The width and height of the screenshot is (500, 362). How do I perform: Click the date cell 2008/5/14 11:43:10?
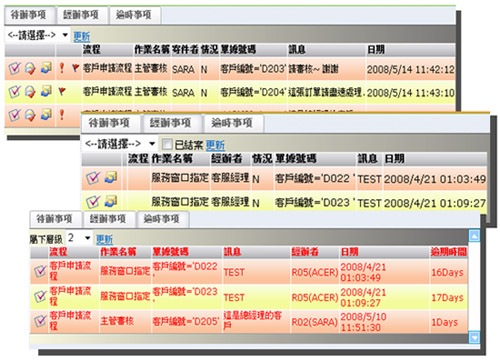tap(411, 92)
